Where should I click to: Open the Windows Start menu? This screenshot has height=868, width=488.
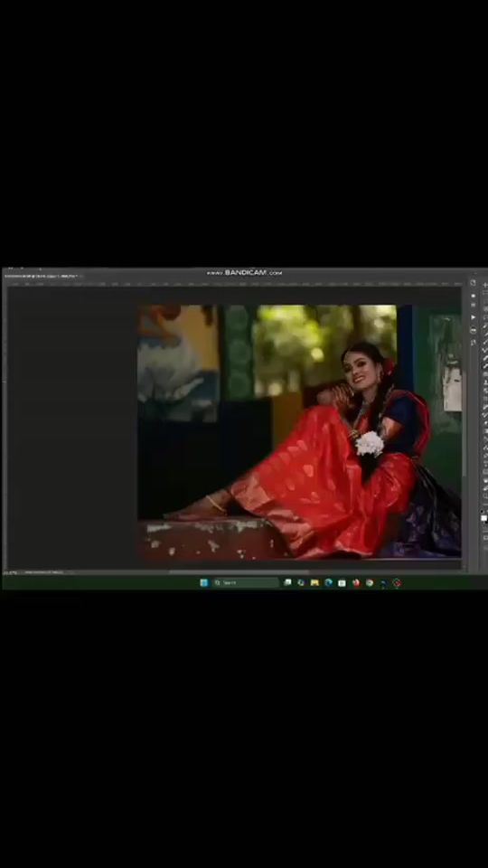(x=203, y=582)
